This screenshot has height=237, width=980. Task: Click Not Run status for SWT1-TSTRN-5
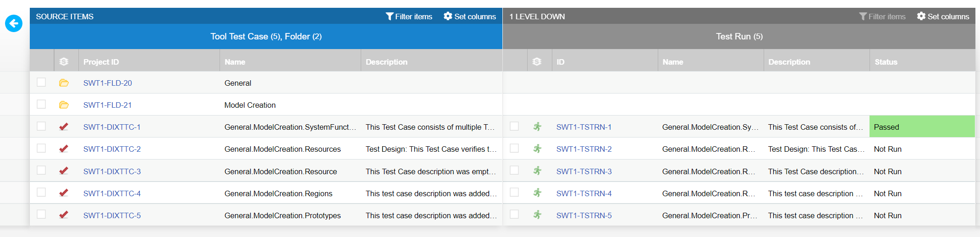(887, 215)
